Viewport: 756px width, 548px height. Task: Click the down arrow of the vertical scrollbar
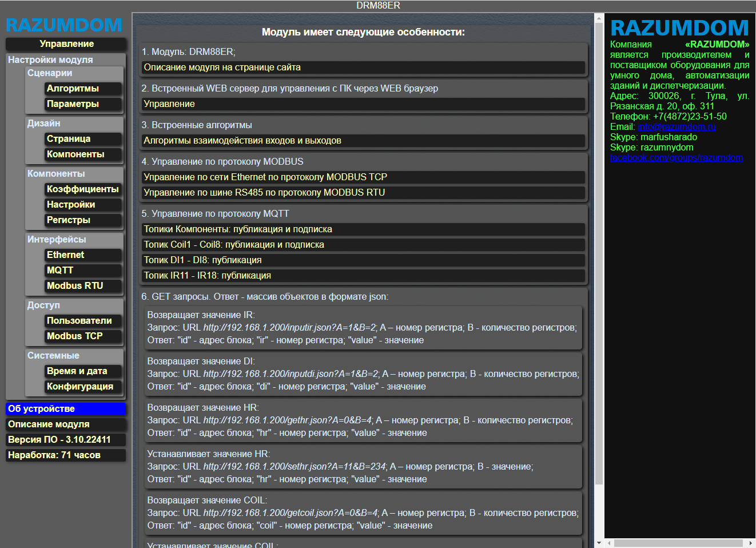coord(599,543)
